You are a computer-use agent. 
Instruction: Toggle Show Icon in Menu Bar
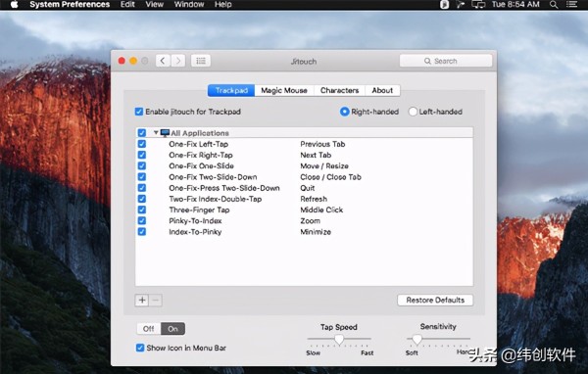coord(140,348)
